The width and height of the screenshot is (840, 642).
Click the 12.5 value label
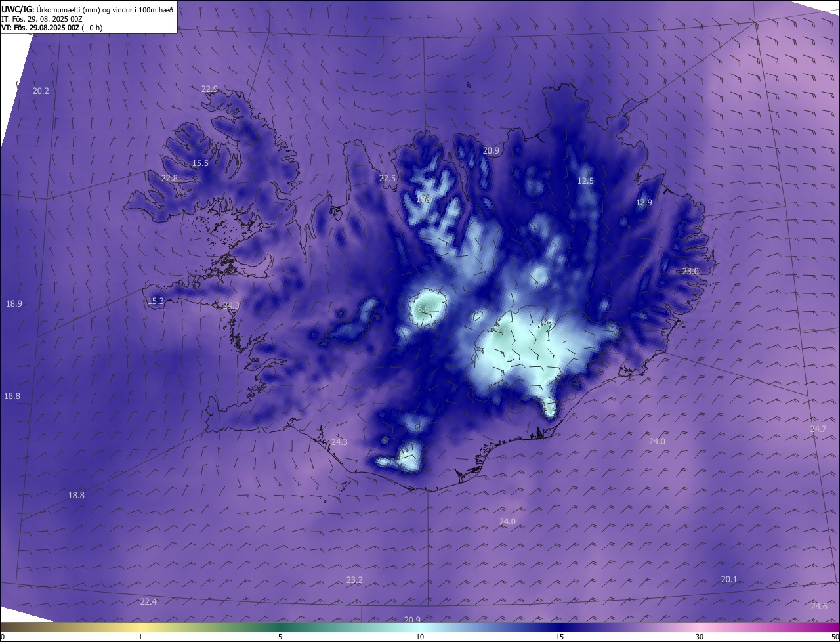point(585,181)
